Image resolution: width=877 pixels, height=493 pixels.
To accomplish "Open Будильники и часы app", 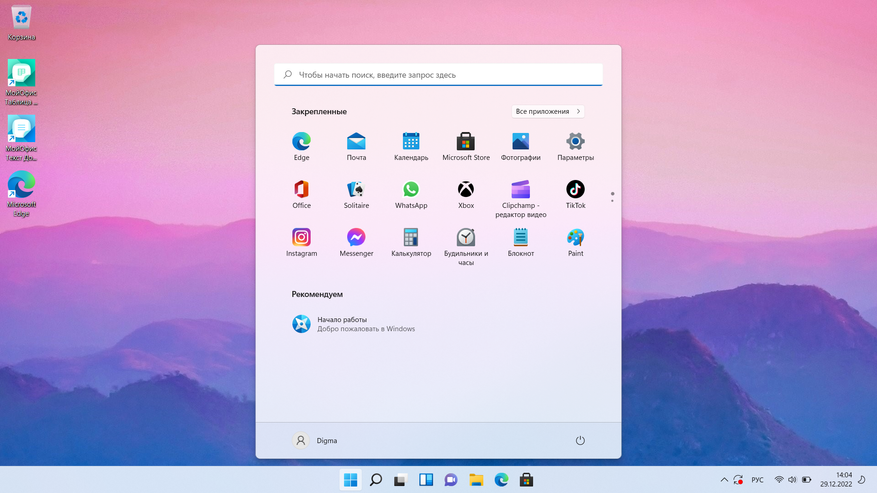I will click(465, 246).
